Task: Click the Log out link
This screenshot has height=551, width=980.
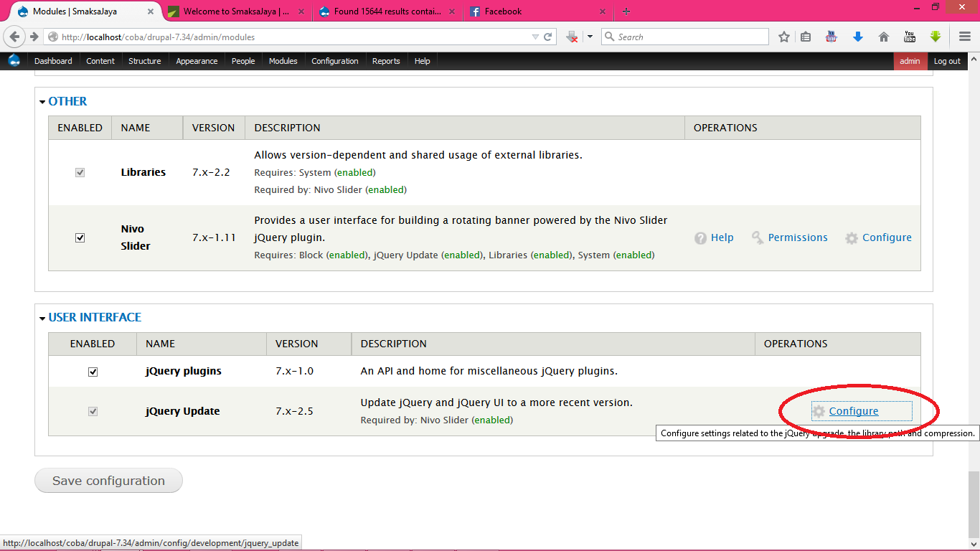Action: 947,61
